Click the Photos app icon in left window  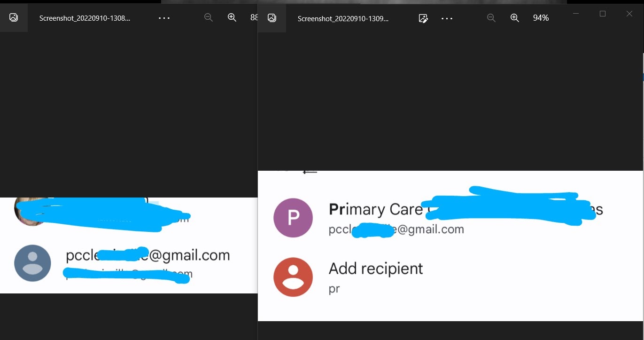point(14,18)
